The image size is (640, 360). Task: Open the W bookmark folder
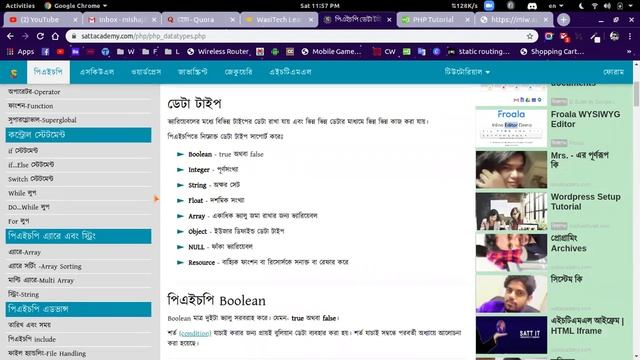coord(126,52)
